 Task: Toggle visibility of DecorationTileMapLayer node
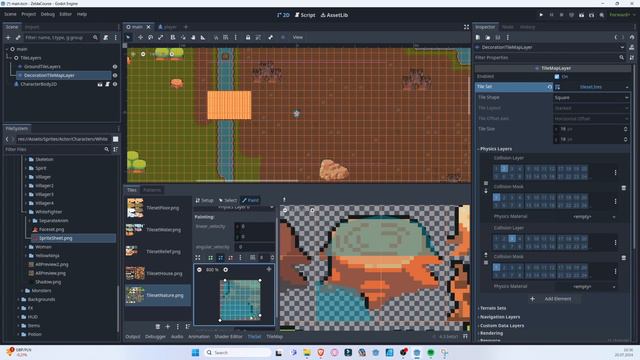[115, 76]
